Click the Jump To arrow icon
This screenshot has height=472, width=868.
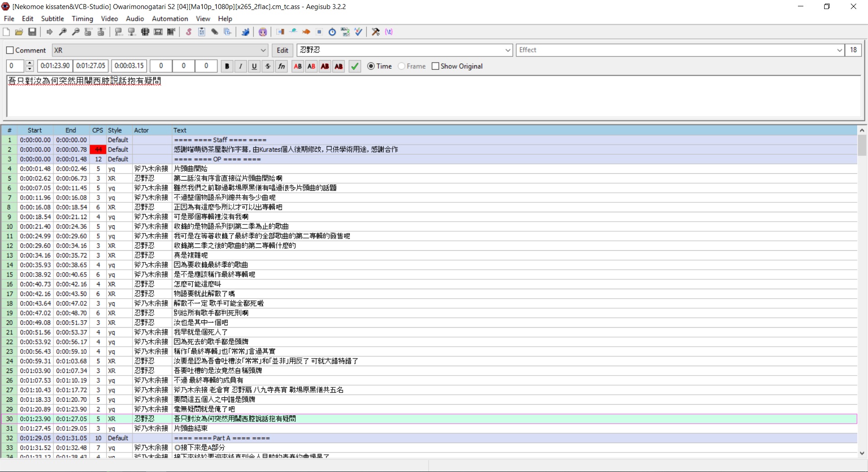49,32
